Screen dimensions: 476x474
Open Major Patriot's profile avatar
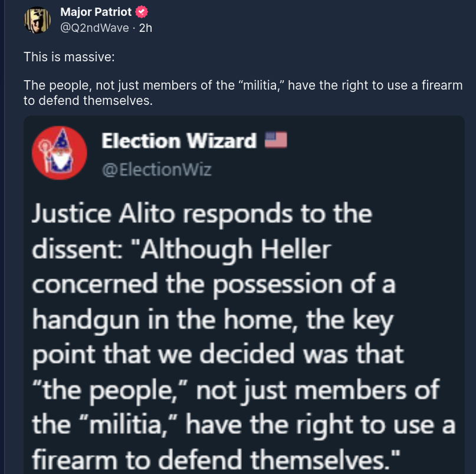(37, 20)
